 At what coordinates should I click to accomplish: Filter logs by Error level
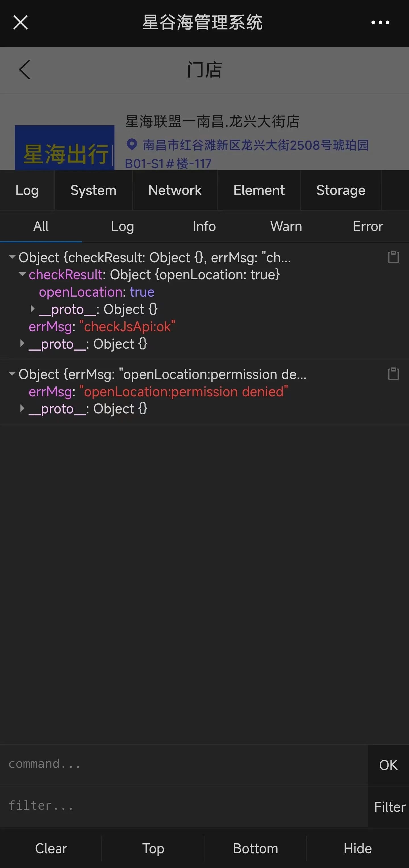pos(368,226)
